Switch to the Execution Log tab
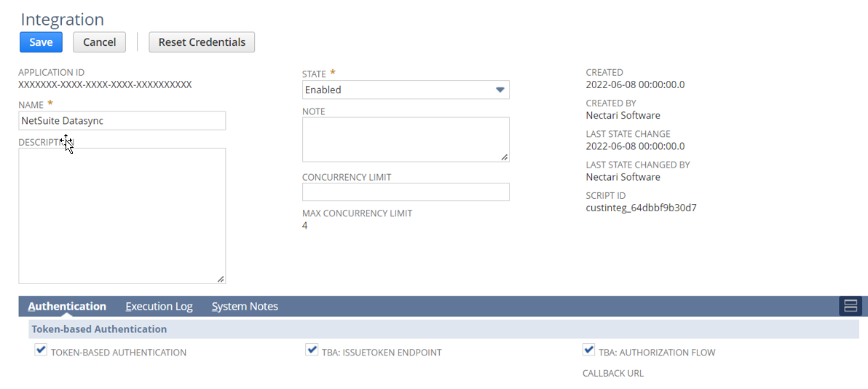This screenshot has height=389, width=868. point(159,307)
